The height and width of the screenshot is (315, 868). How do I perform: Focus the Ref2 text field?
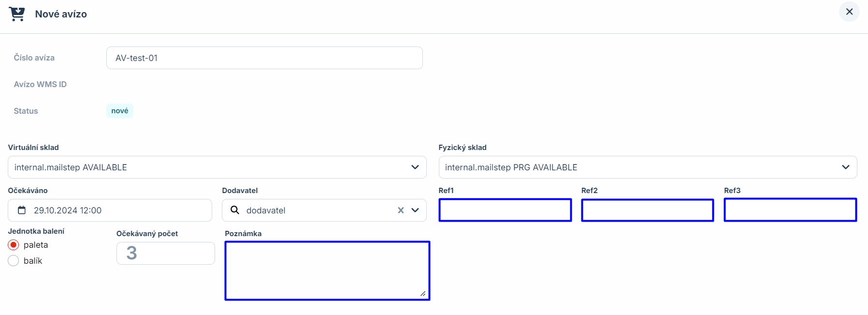647,210
